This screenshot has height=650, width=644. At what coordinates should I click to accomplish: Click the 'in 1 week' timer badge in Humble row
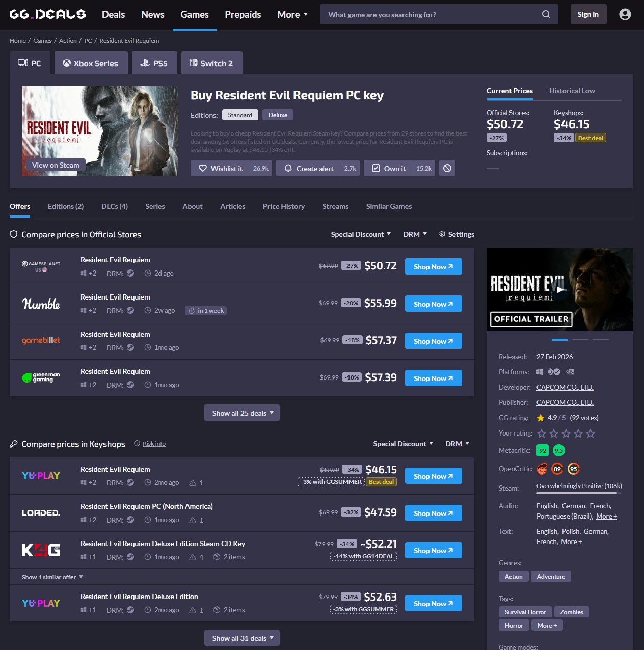tap(206, 311)
